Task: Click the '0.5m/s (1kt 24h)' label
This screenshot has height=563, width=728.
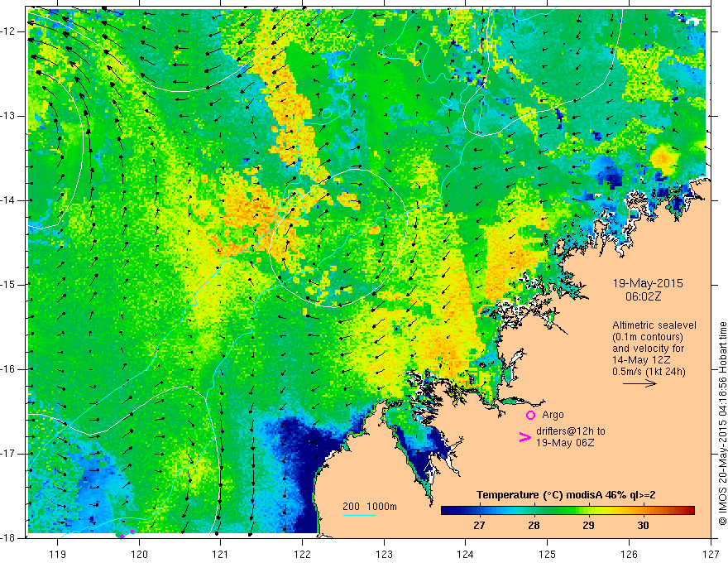Action: click(x=649, y=372)
